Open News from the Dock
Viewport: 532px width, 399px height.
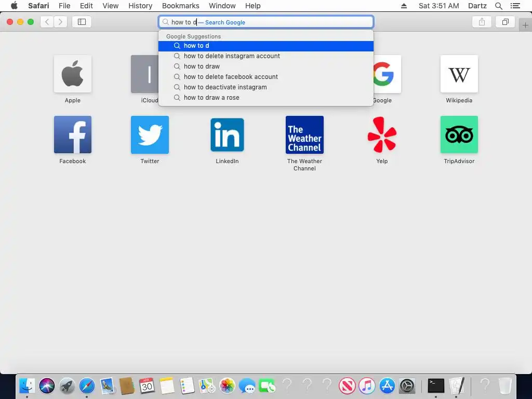pos(347,386)
